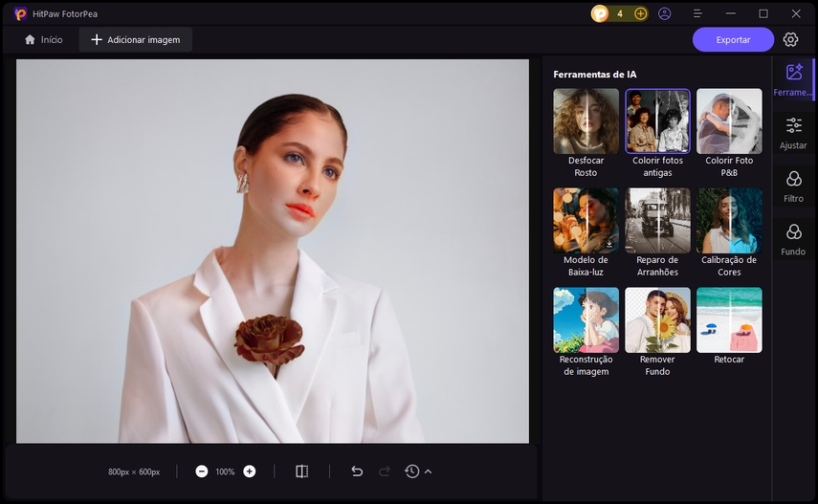
Task: Switch to the Fundo tab
Action: 793,239
